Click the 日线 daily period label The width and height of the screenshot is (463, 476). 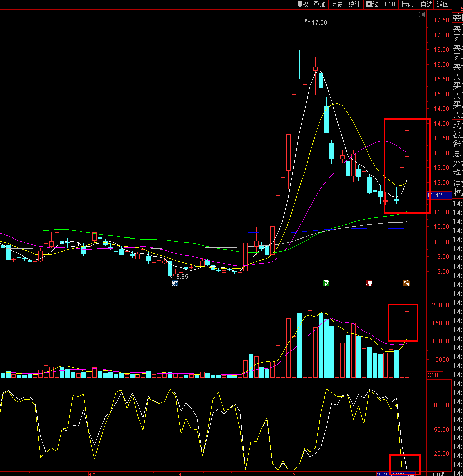tap(439, 474)
